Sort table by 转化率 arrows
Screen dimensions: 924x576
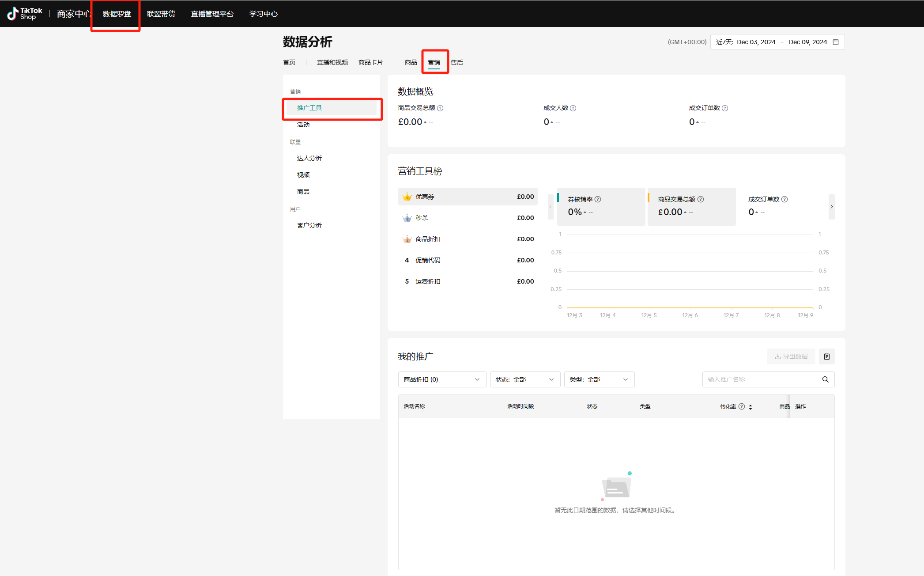point(750,407)
